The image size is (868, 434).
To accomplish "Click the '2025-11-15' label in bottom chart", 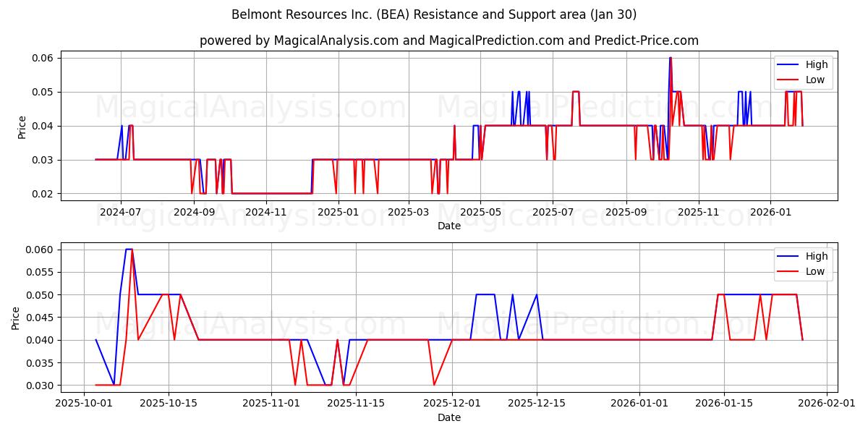I will (355, 404).
